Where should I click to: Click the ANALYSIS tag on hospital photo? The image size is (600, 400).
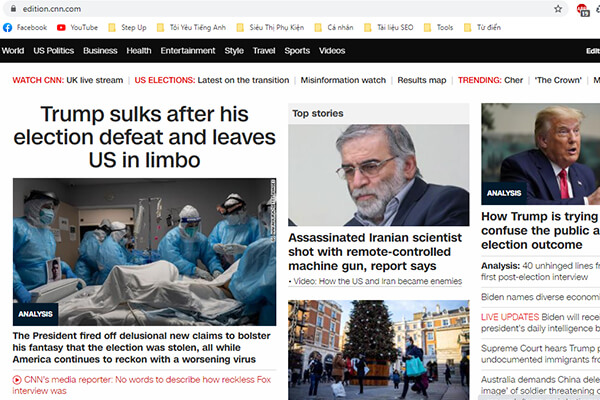coord(35,314)
